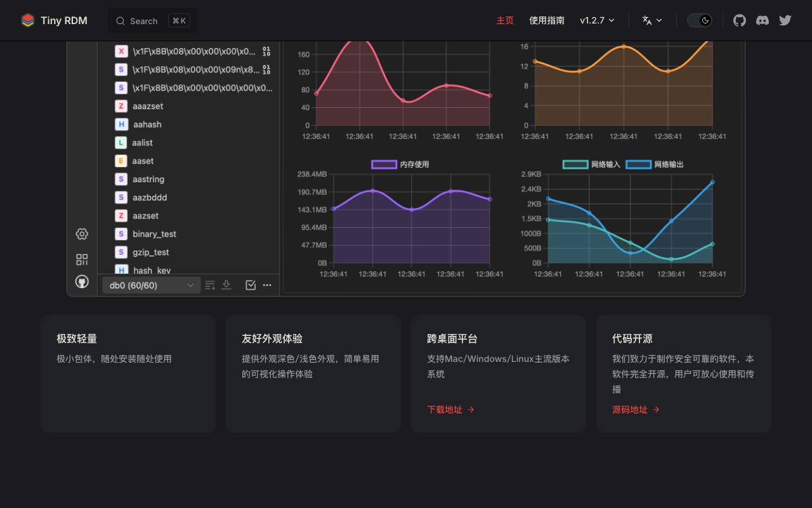The height and width of the screenshot is (508, 812).
Task: Toggle the 网络输入 legend series
Action: click(x=591, y=164)
